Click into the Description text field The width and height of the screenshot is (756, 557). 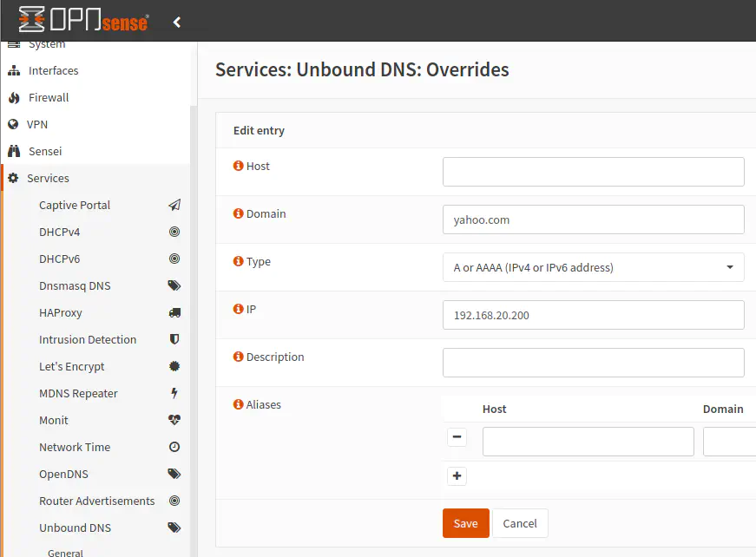pyautogui.click(x=593, y=363)
